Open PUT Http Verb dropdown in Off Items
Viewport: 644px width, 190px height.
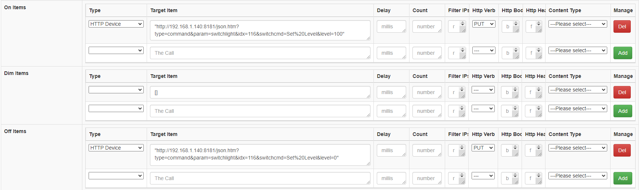483,148
